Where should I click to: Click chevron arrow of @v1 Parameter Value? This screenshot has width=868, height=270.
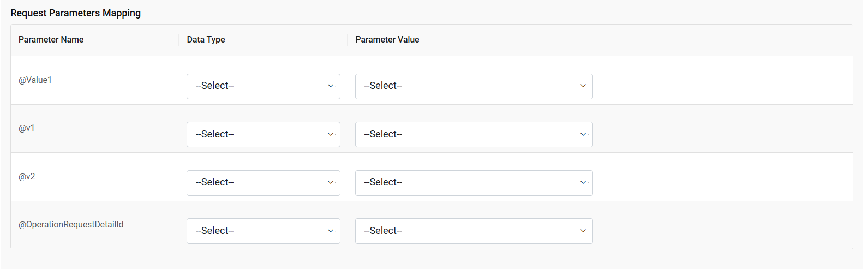[583, 134]
